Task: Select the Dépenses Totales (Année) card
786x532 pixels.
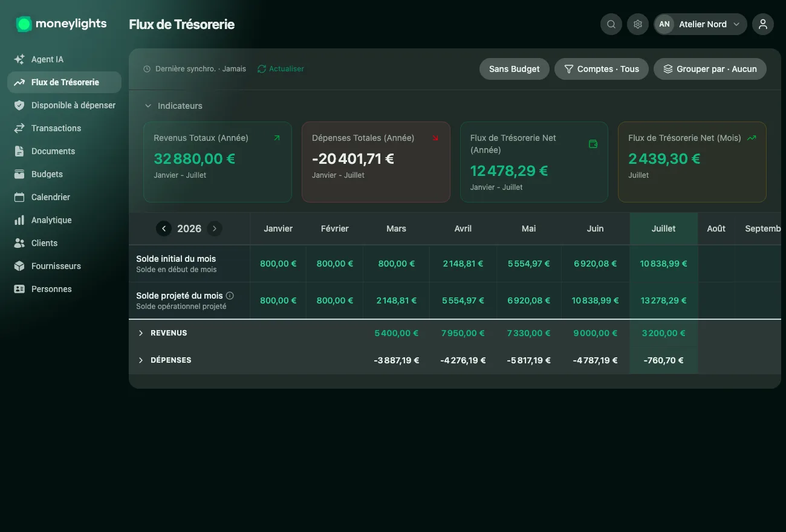Action: point(376,162)
